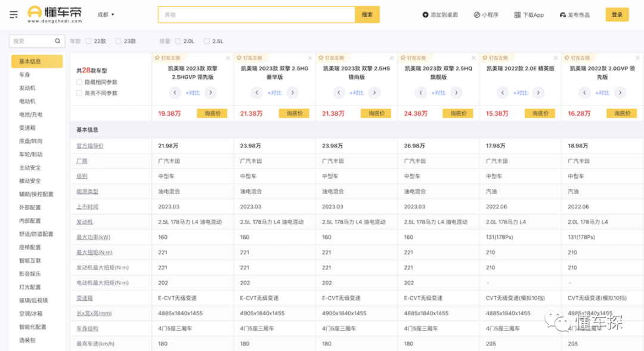Screen dimensions: 644x351
Task: Open 长x宽x高(mm) parameter link
Action: click(94, 313)
